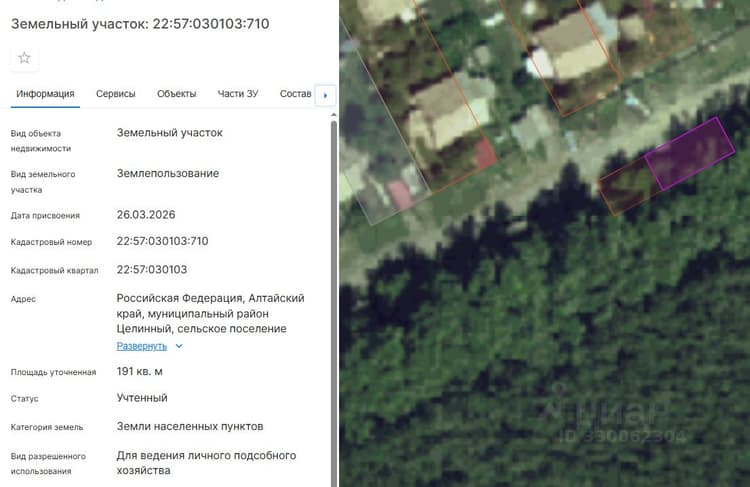
Task: Open the Состав tab
Action: pyautogui.click(x=295, y=94)
